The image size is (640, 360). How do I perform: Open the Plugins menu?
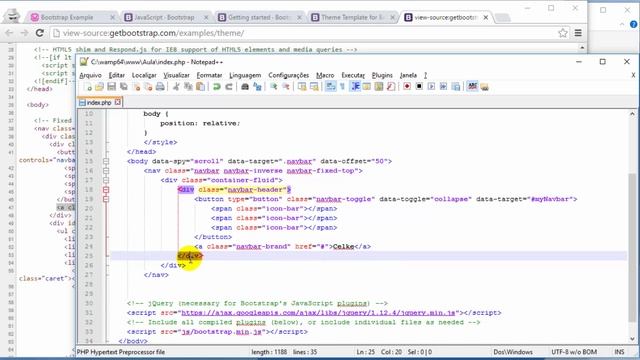point(382,76)
